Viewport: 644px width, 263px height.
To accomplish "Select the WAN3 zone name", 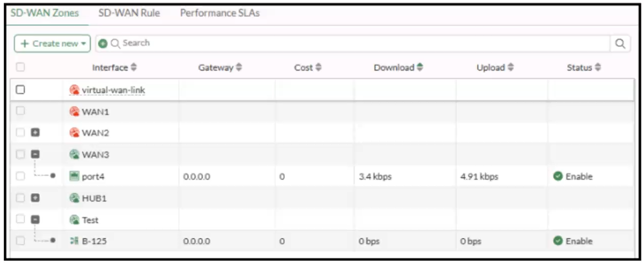I will coord(95,155).
